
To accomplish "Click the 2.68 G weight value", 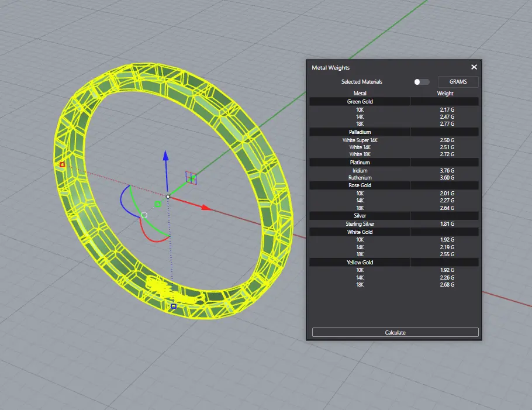I will point(447,285).
